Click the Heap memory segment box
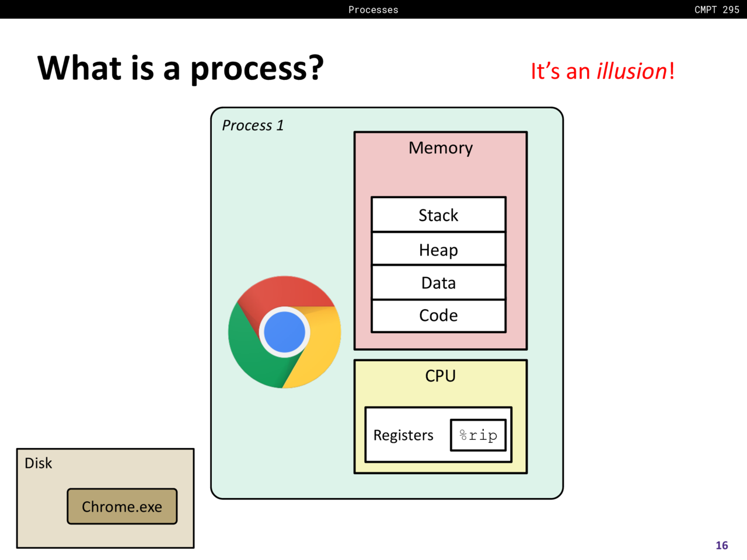The height and width of the screenshot is (560, 747). [x=438, y=250]
